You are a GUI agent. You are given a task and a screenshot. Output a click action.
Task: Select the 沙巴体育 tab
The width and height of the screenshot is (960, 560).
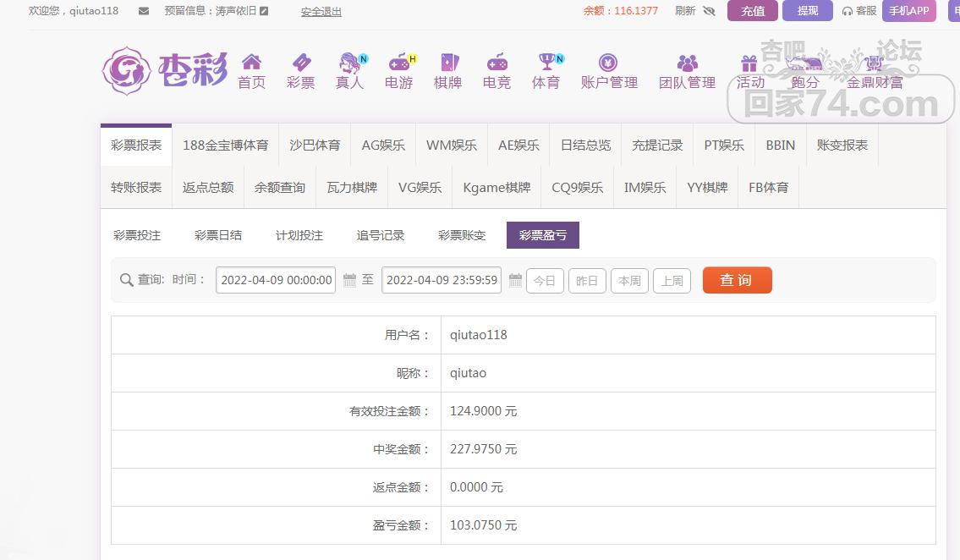pyautogui.click(x=315, y=145)
